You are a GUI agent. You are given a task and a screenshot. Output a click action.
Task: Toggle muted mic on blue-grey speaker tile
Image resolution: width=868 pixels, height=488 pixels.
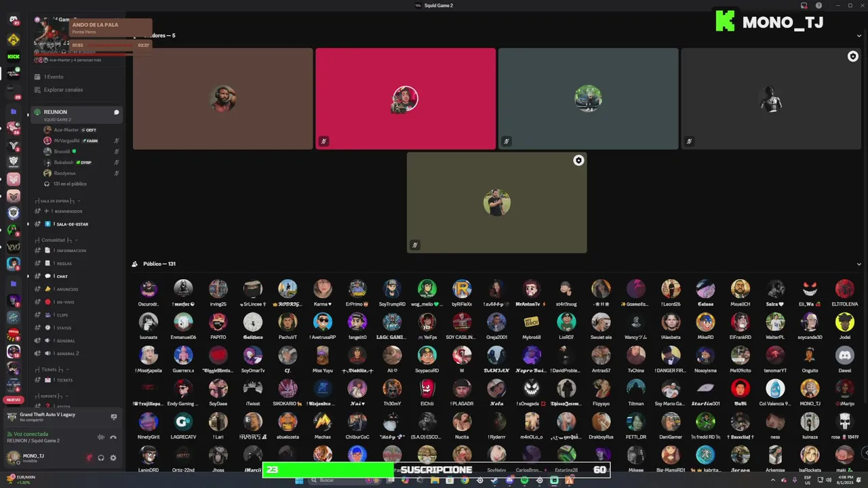coord(507,141)
